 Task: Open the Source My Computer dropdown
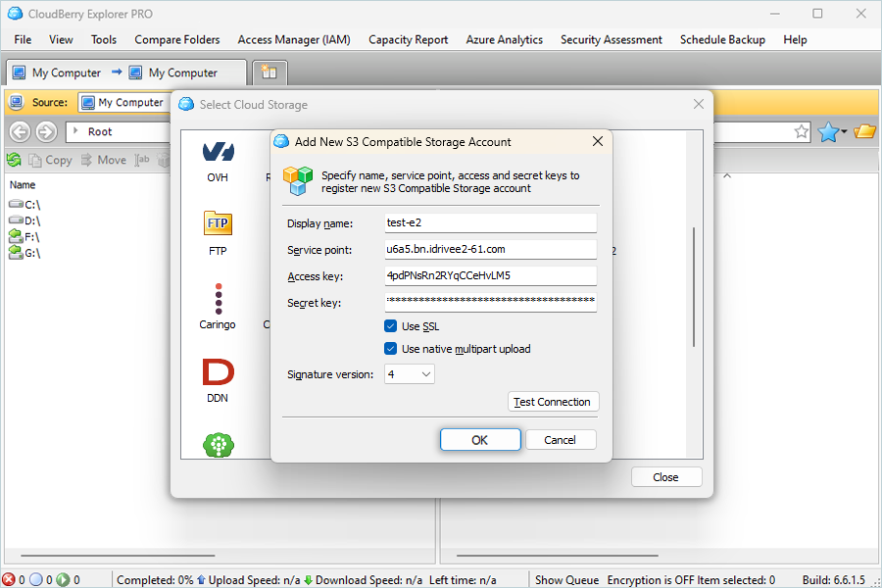(124, 102)
